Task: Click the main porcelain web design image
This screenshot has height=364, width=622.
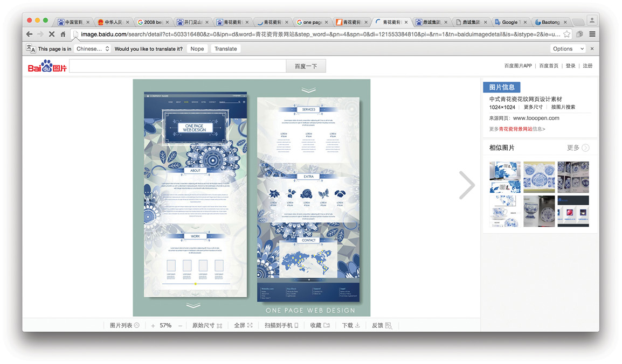Action: (252, 198)
